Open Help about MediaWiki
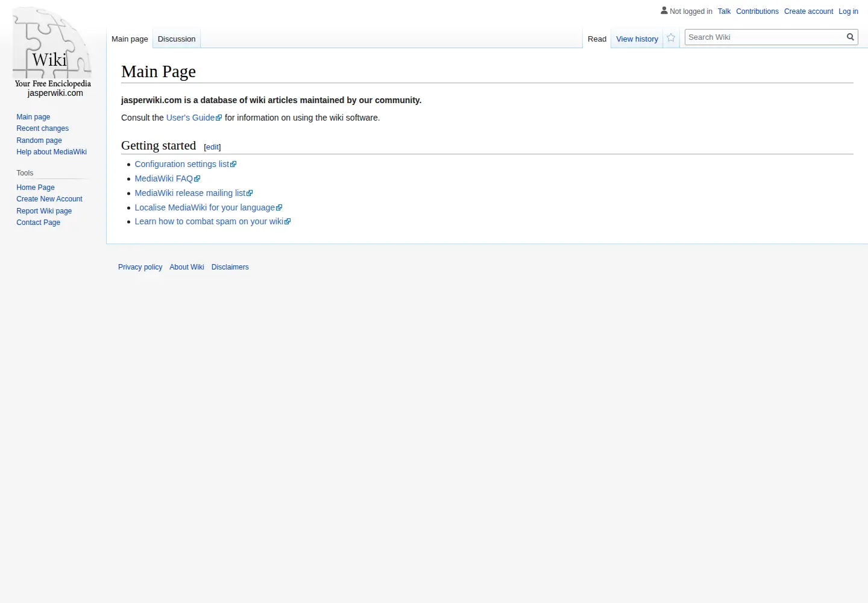The width and height of the screenshot is (868, 603). click(51, 152)
